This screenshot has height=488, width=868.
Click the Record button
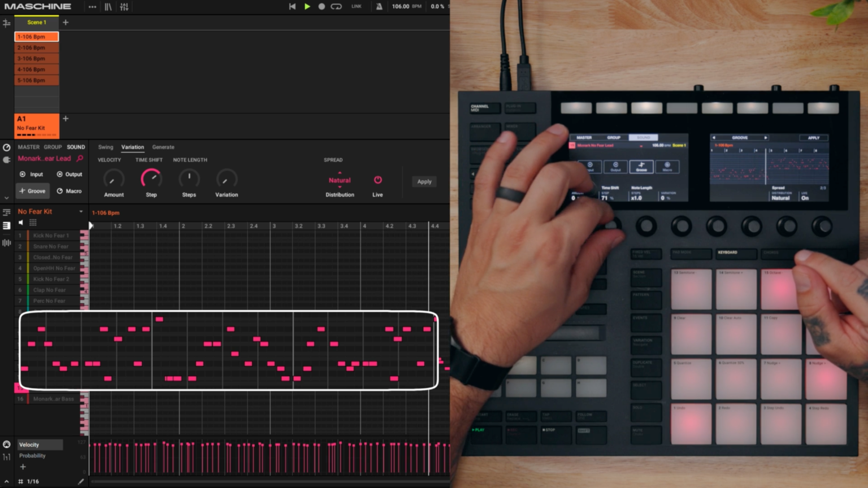click(322, 7)
